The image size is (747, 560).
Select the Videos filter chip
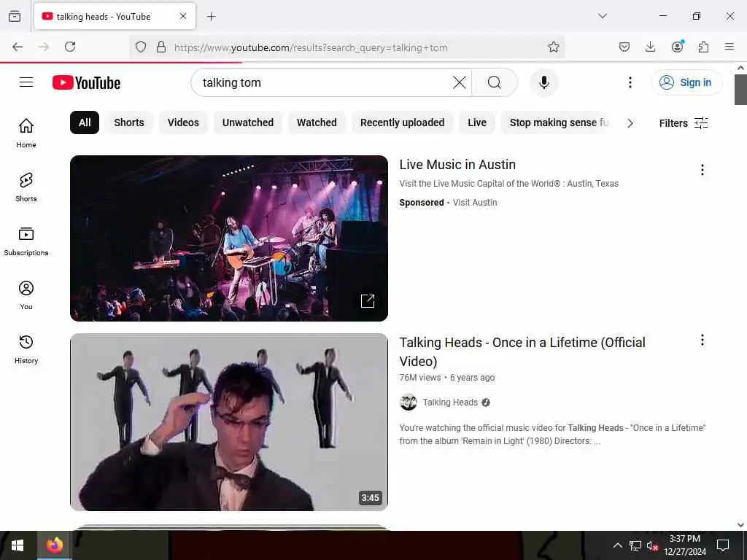183,122
